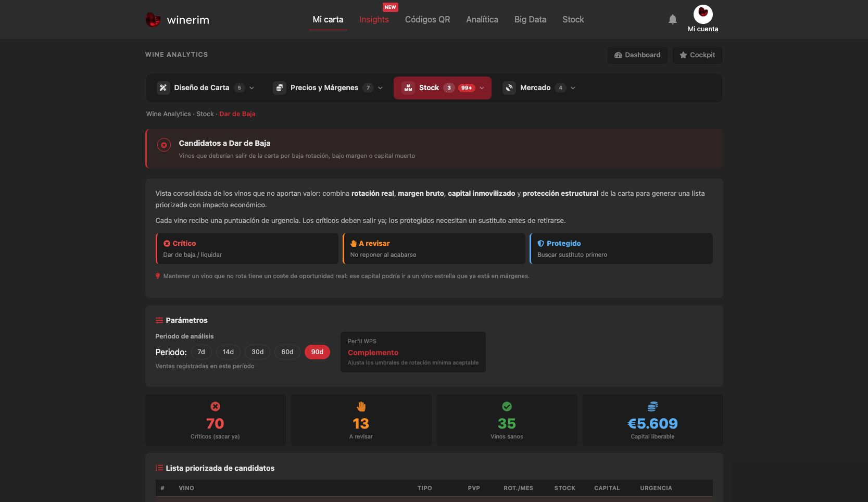Screen dimensions: 868x502
Task: Sort by the PVP column header
Action: 474,488
